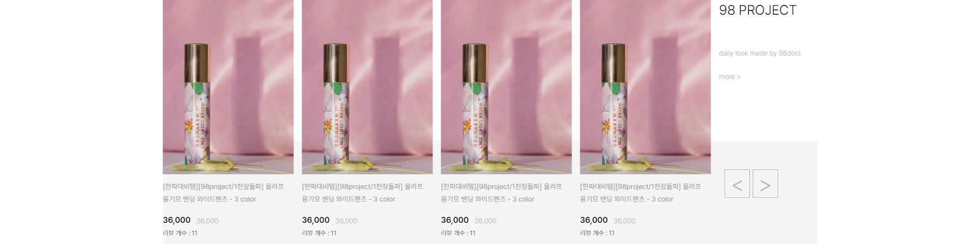980x244 pixels.
Task: Select second product's title text link
Action: 363,193
